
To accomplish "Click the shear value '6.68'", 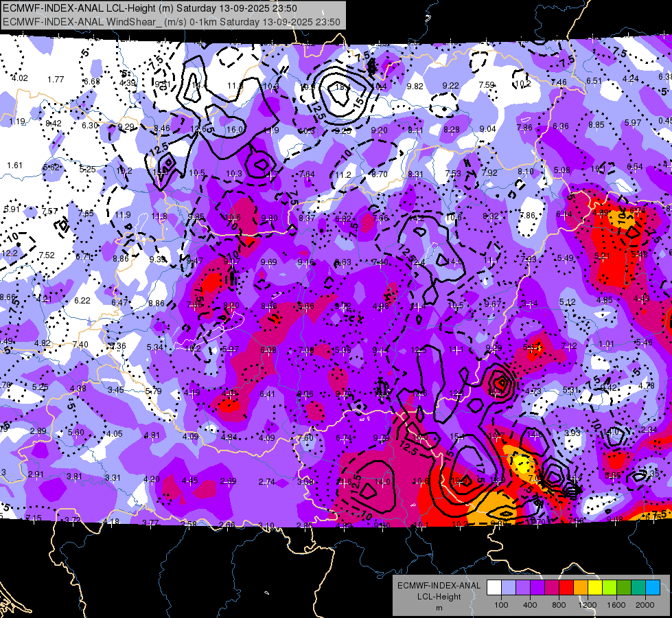I will (92, 82).
